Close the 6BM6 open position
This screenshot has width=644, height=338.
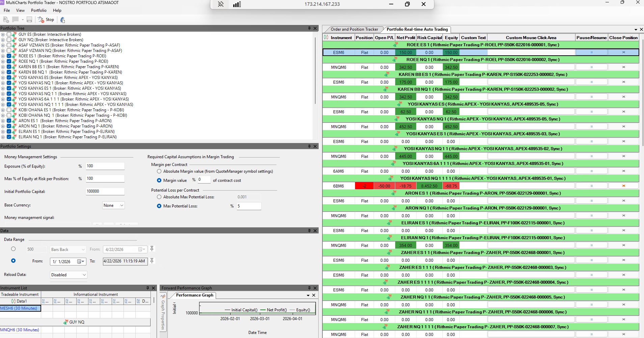[x=623, y=186]
